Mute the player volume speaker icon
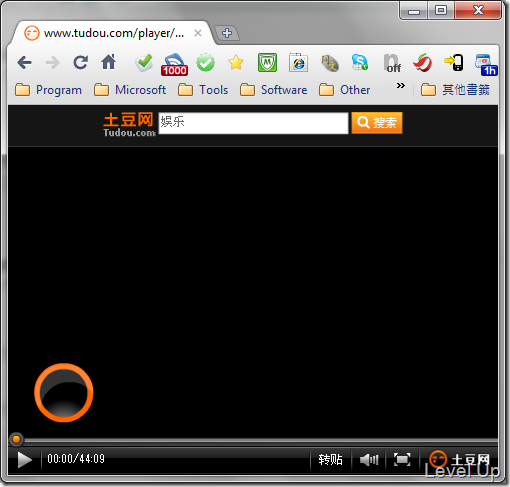Image resolution: width=510 pixels, height=487 pixels. [369, 460]
